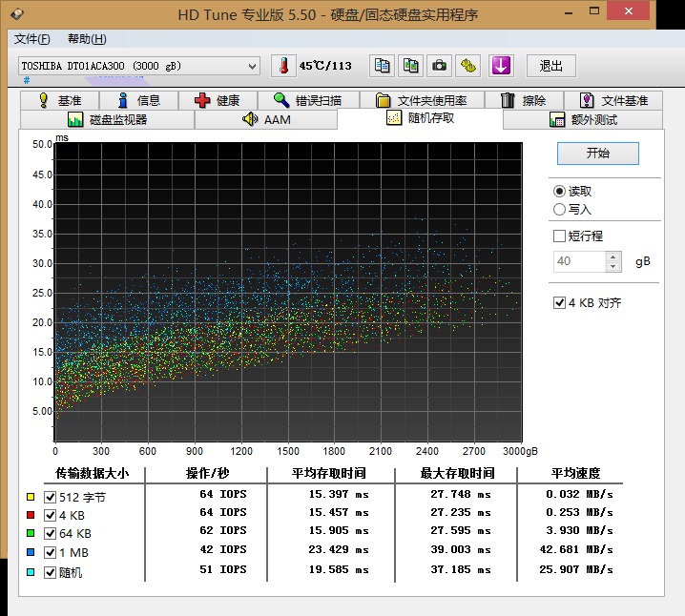Copy screenshot to clipboard icon
This screenshot has width=685, height=616.
[410, 66]
